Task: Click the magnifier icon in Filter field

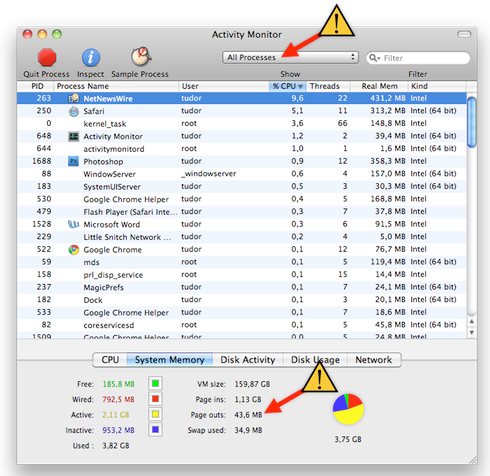Action: (374, 58)
